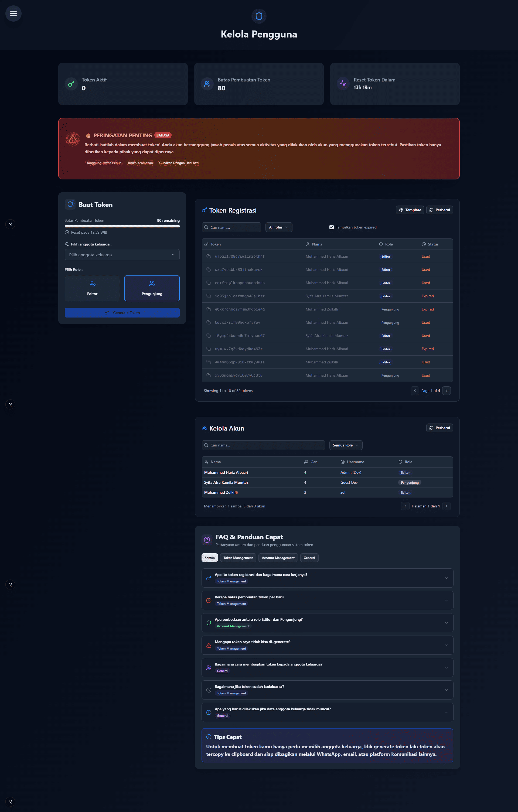This screenshot has height=812, width=518.
Task: Click the Tanggung Jawab Penuh tag
Action: [x=104, y=163]
